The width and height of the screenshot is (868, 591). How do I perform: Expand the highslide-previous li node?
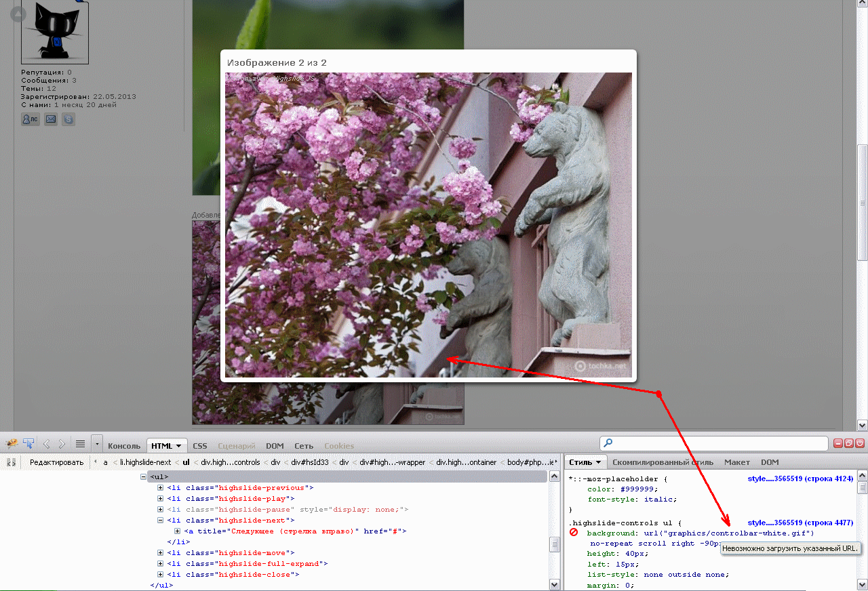pos(161,488)
